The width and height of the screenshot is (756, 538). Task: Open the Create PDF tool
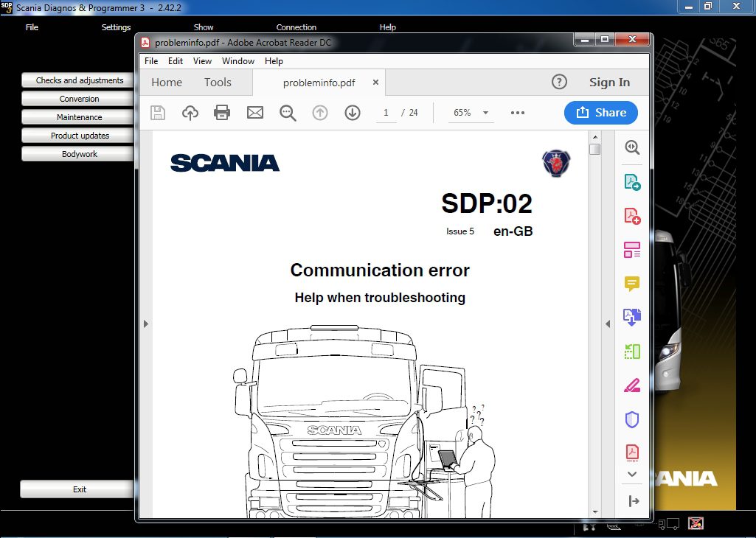[x=632, y=214]
